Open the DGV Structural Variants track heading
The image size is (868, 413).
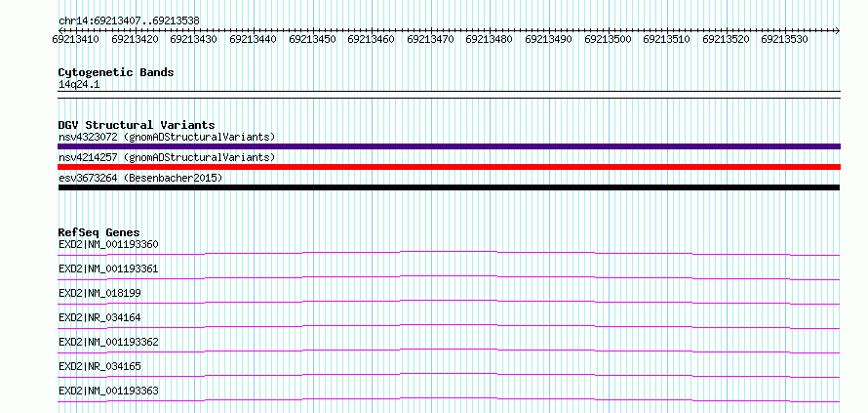137,125
